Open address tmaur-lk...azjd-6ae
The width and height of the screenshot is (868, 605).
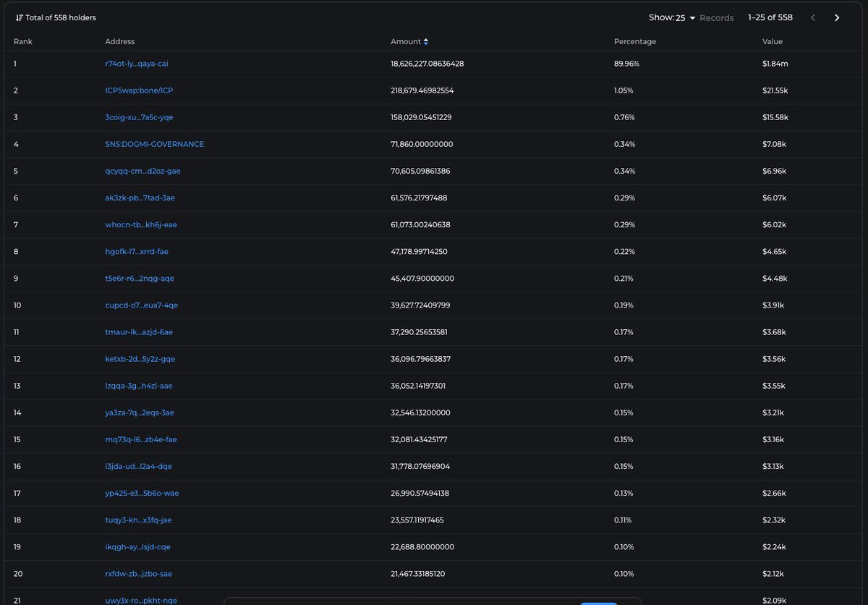[139, 331]
